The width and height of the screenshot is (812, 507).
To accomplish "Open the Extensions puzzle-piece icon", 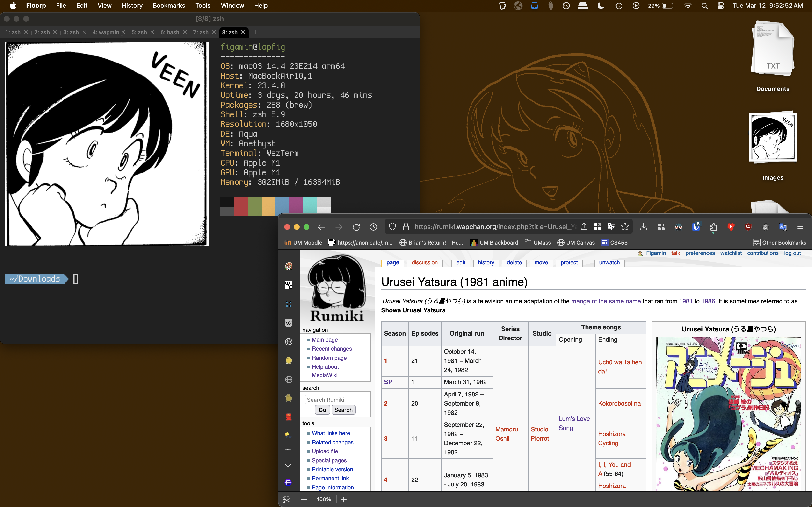I will [713, 227].
